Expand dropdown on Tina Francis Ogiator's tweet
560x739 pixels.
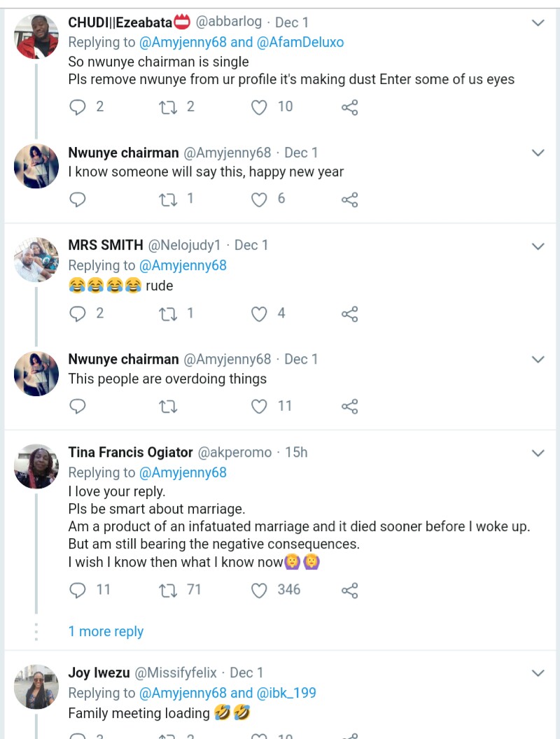tap(538, 453)
